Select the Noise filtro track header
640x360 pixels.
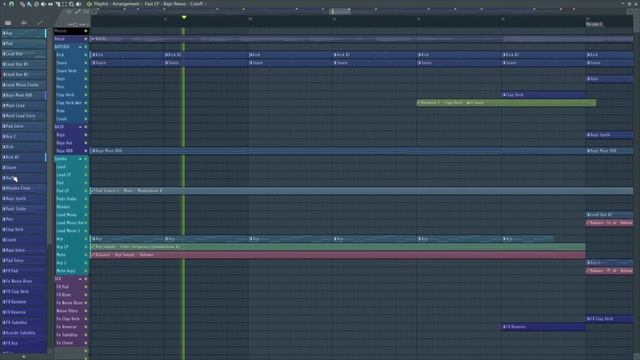coord(71,311)
